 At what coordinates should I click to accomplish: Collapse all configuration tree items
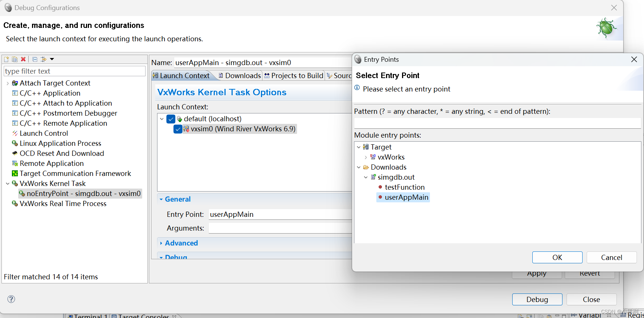tap(35, 59)
